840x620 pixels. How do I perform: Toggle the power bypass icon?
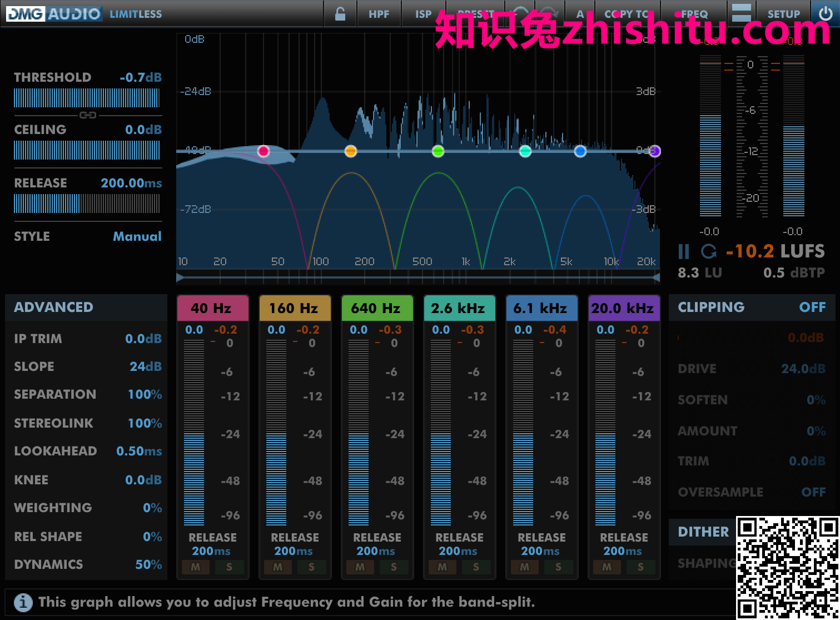(826, 13)
